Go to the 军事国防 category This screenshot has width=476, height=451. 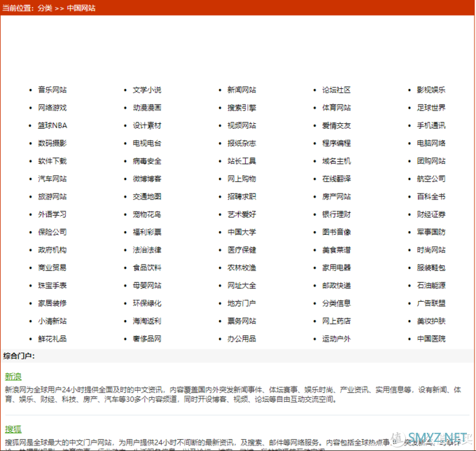(430, 233)
